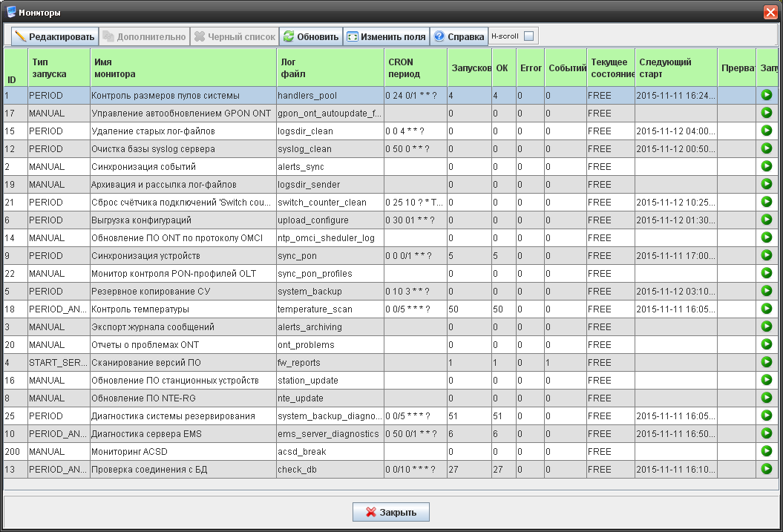Click the 'Запусков' column header
The height and width of the screenshot is (532, 783).
(x=470, y=68)
